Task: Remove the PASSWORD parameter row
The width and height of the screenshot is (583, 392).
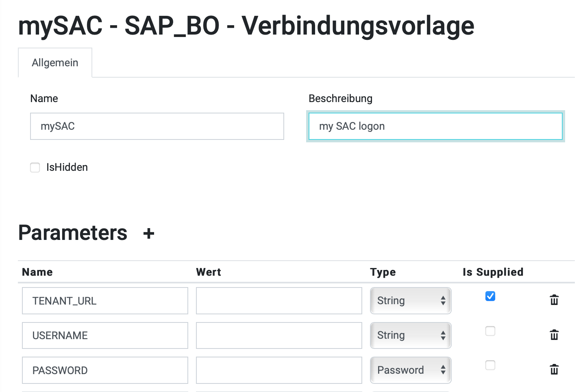Action: (x=554, y=370)
